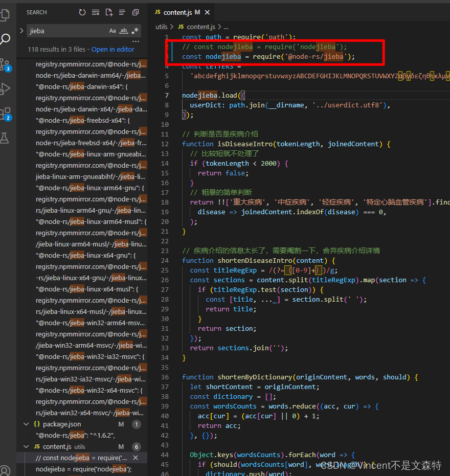Toggle Use Regular Expression in search box

click(x=135, y=31)
